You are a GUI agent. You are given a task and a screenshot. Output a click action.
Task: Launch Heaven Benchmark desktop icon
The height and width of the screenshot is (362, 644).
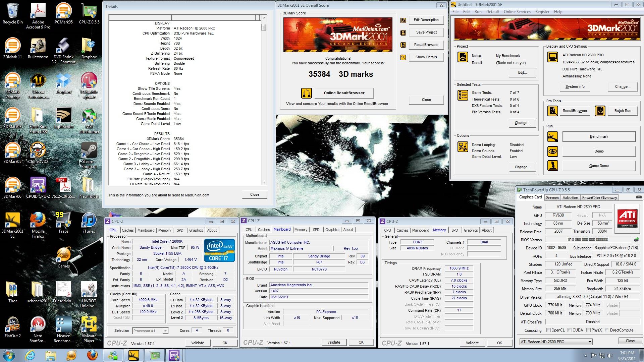(x=63, y=329)
